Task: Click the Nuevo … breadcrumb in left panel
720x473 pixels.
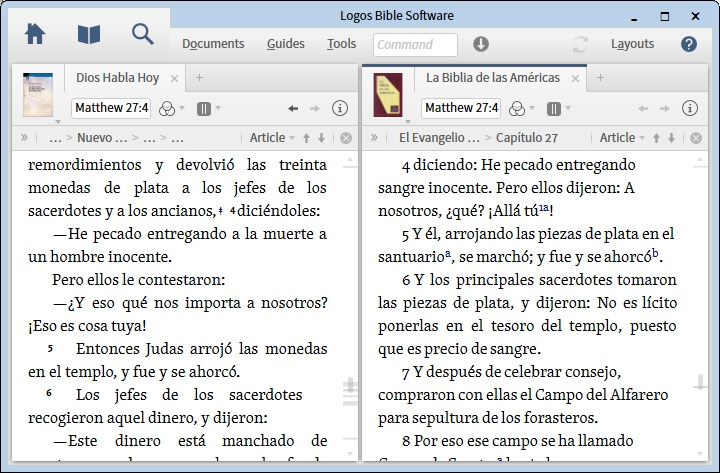Action: click(102, 138)
